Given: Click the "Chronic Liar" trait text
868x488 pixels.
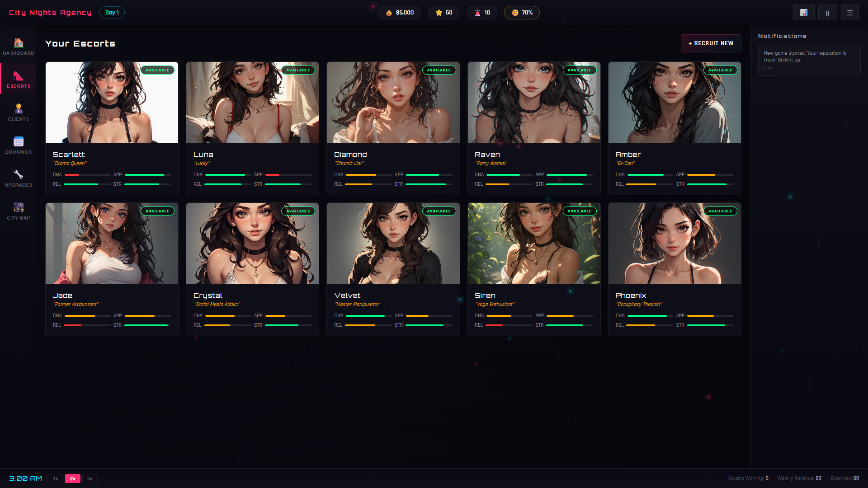Looking at the screenshot, I should click(x=349, y=164).
